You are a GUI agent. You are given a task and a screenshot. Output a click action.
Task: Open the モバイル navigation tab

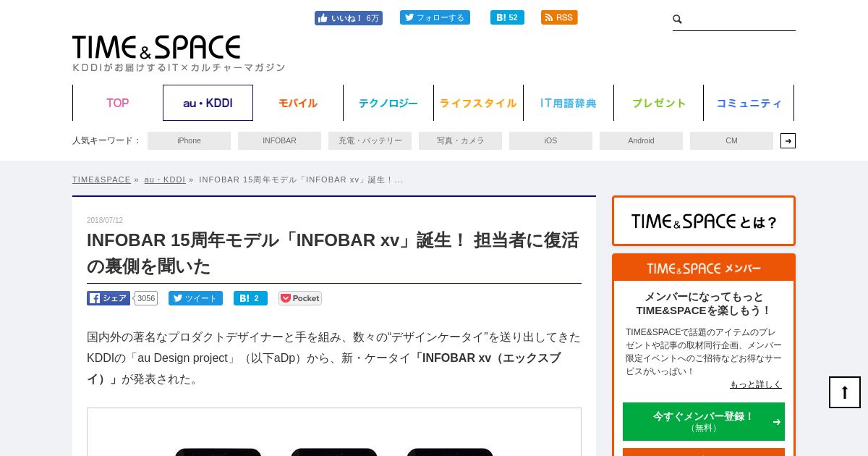[298, 103]
